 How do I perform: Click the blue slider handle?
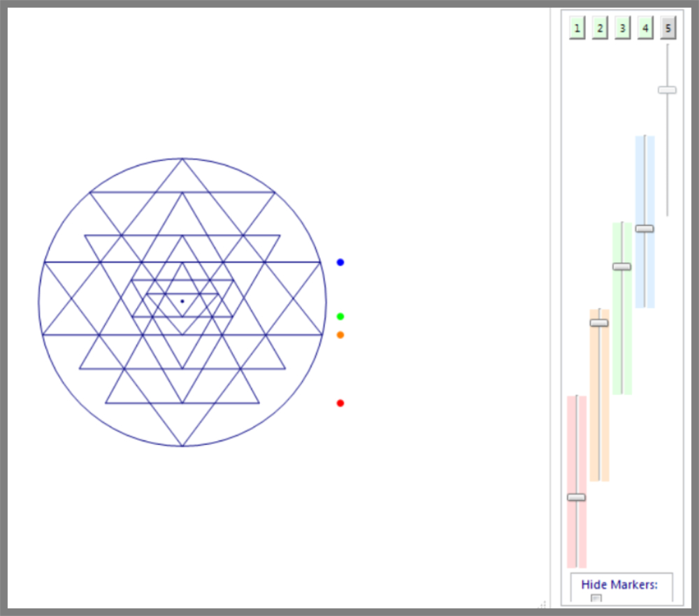point(644,229)
